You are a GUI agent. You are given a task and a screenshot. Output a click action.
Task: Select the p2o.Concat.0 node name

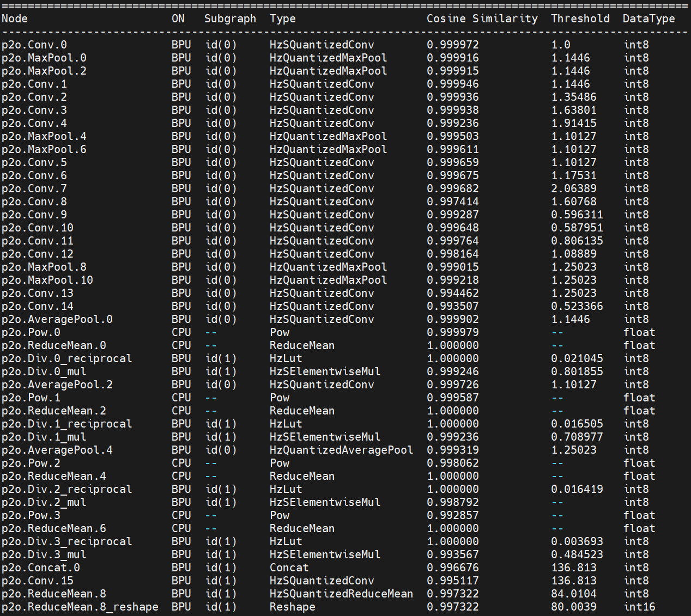pyautogui.click(x=41, y=568)
